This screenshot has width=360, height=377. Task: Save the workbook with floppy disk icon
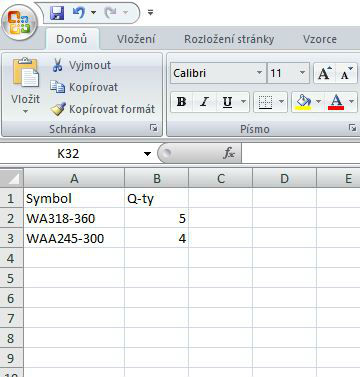pyautogui.click(x=57, y=13)
